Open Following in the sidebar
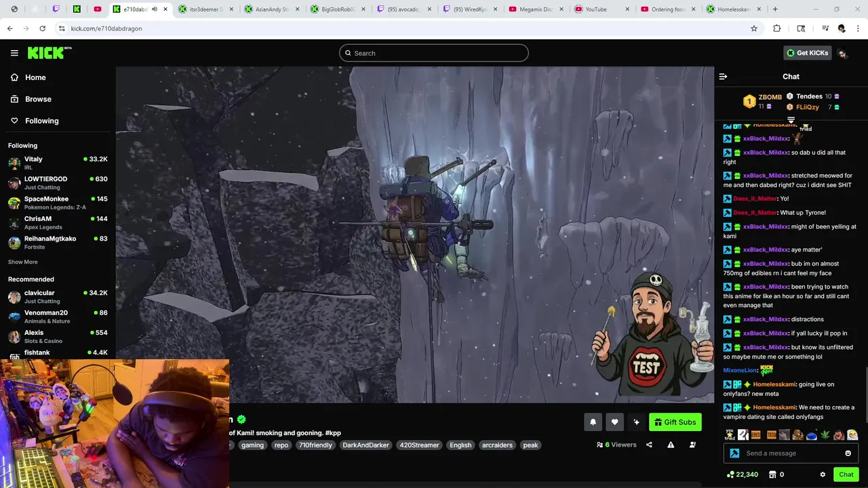868x488 pixels. (41, 121)
